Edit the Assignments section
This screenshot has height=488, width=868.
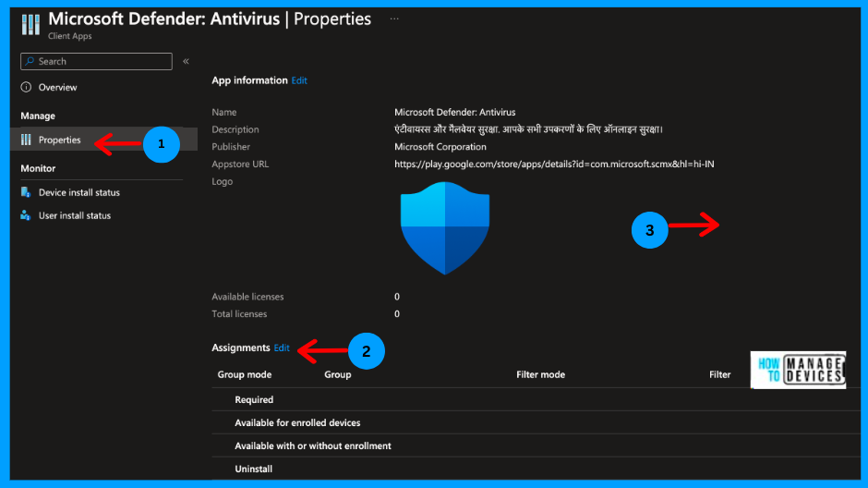click(x=282, y=348)
